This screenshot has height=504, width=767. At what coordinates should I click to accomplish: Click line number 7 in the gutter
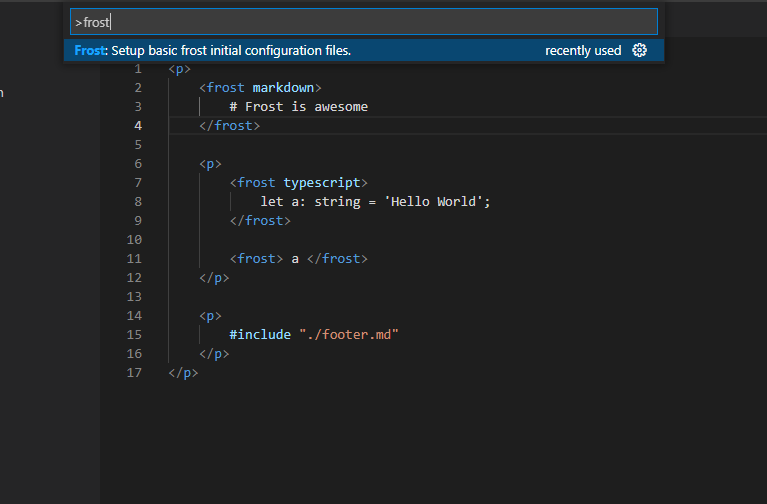pos(138,183)
